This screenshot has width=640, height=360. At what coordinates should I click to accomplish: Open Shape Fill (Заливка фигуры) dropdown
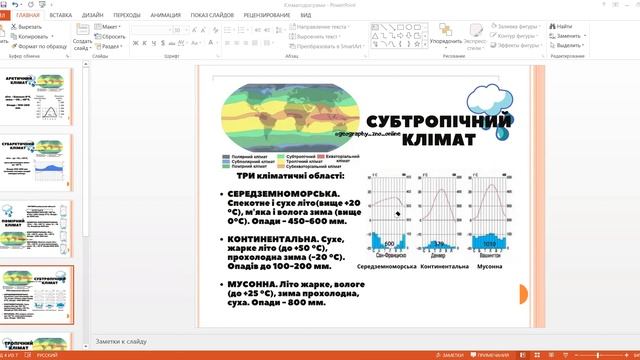point(516,27)
